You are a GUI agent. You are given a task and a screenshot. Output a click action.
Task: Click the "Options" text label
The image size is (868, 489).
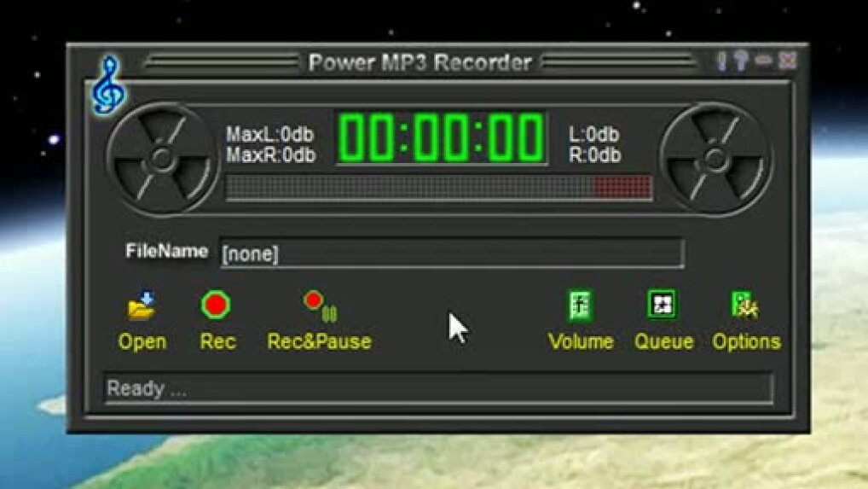746,341
